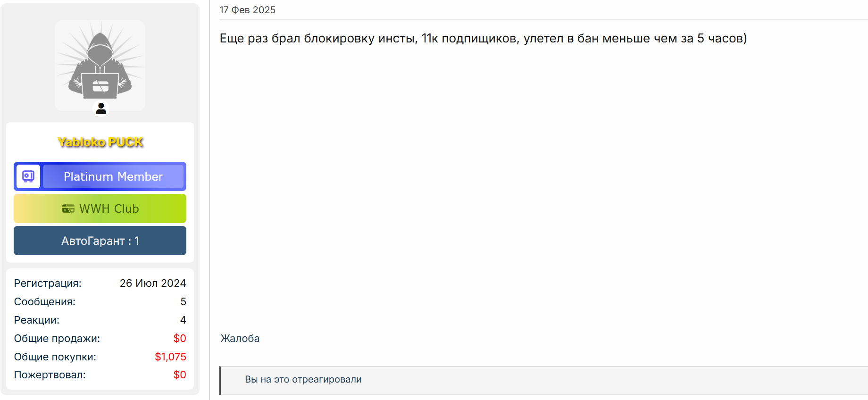Click the Пожертвовал $0 value
868x400 pixels.
180,375
